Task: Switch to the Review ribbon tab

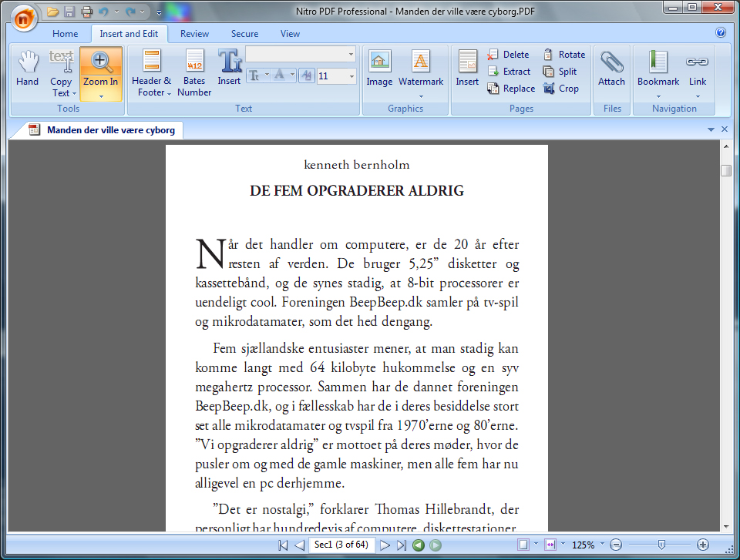Action: [194, 34]
